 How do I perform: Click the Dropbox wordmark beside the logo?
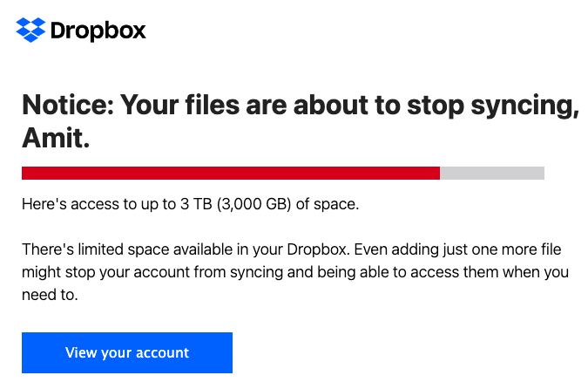pyautogui.click(x=98, y=31)
